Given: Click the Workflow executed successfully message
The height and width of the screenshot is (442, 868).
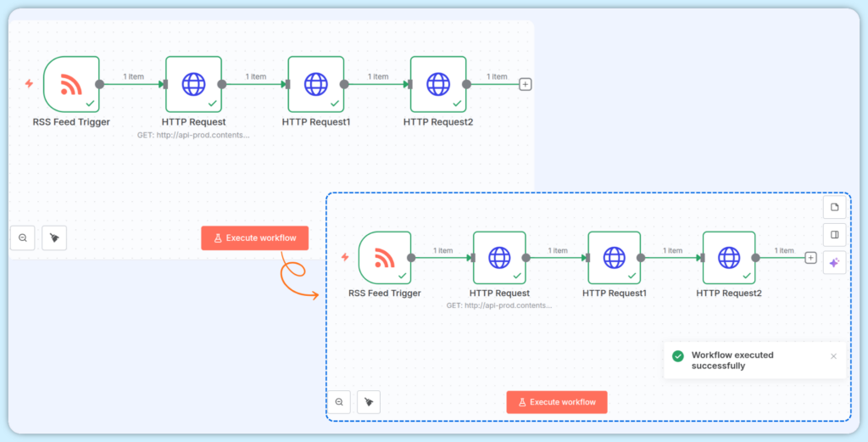Looking at the screenshot, I should pos(732,361).
